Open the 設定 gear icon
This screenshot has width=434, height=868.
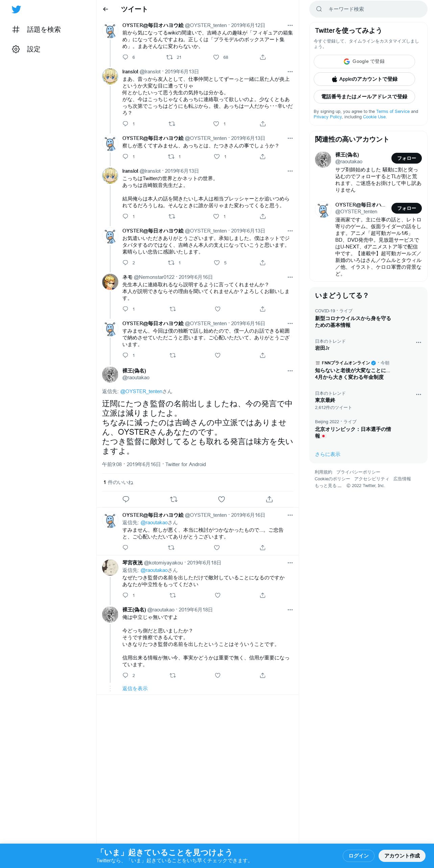(16, 49)
